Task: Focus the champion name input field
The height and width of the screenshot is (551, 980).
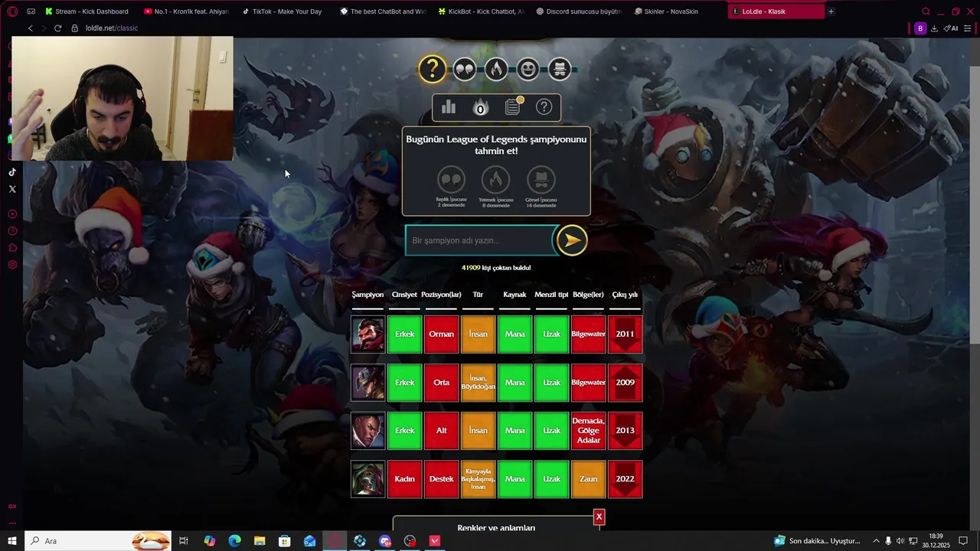Action: coord(479,240)
